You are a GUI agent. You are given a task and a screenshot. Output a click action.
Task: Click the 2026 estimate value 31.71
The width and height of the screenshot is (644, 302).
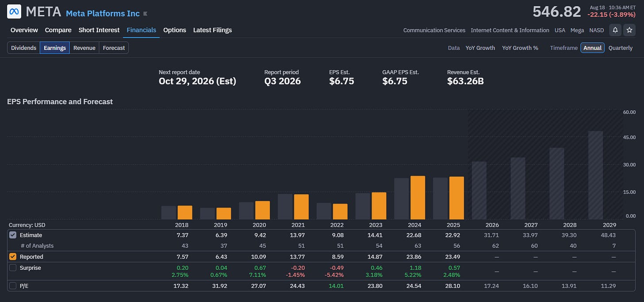click(491, 235)
